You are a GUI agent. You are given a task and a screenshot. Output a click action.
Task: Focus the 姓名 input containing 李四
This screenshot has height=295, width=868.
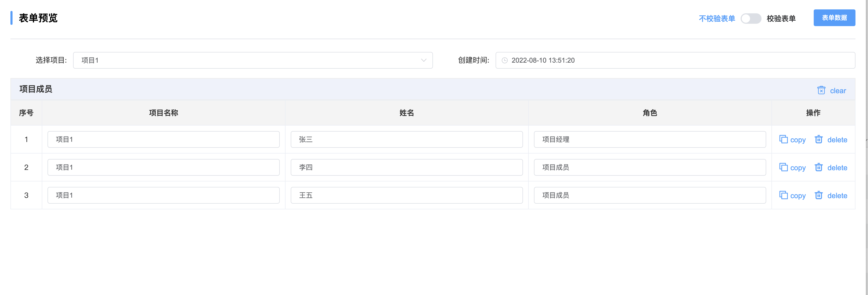click(407, 167)
